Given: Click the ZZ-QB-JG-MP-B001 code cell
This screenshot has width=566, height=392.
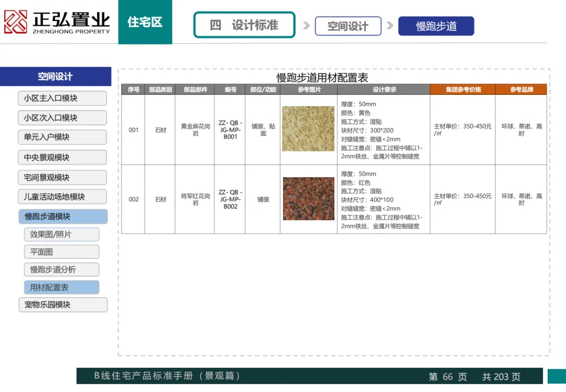Looking at the screenshot, I should [x=230, y=130].
